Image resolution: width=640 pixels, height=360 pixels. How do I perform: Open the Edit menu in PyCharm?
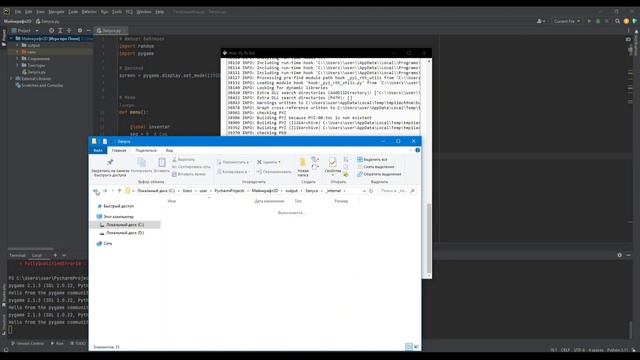(29, 12)
